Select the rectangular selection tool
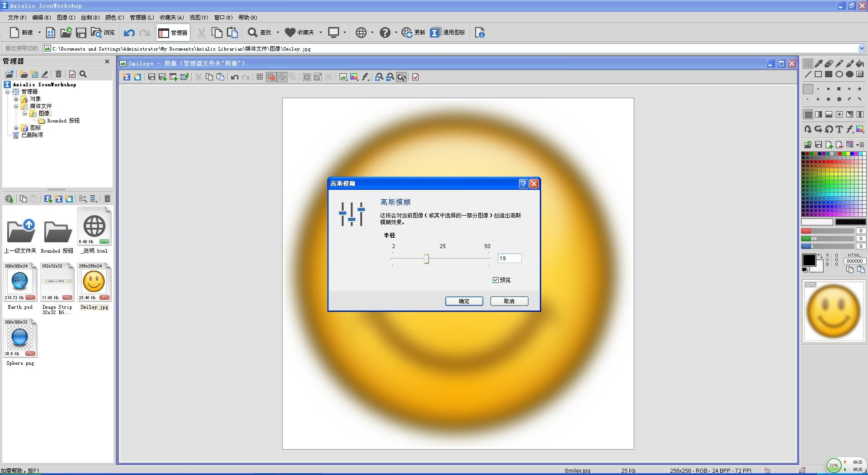Viewport: 868px width, 475px height. tap(808, 64)
